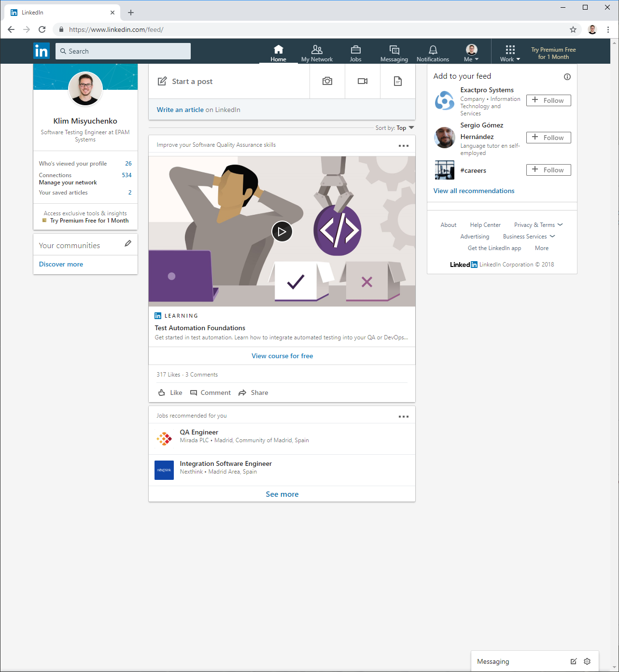Click the document icon in post box
Viewport: 619px width, 672px height.
[398, 81]
